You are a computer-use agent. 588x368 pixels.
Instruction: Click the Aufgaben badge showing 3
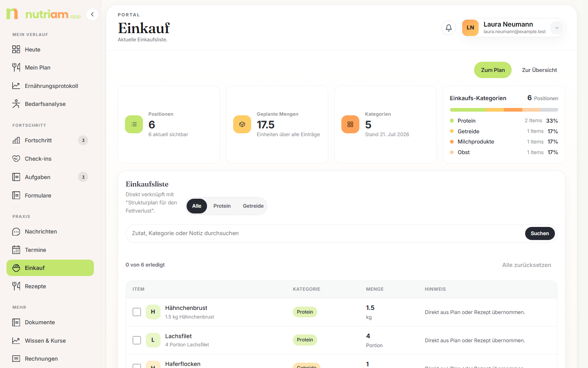click(x=83, y=177)
